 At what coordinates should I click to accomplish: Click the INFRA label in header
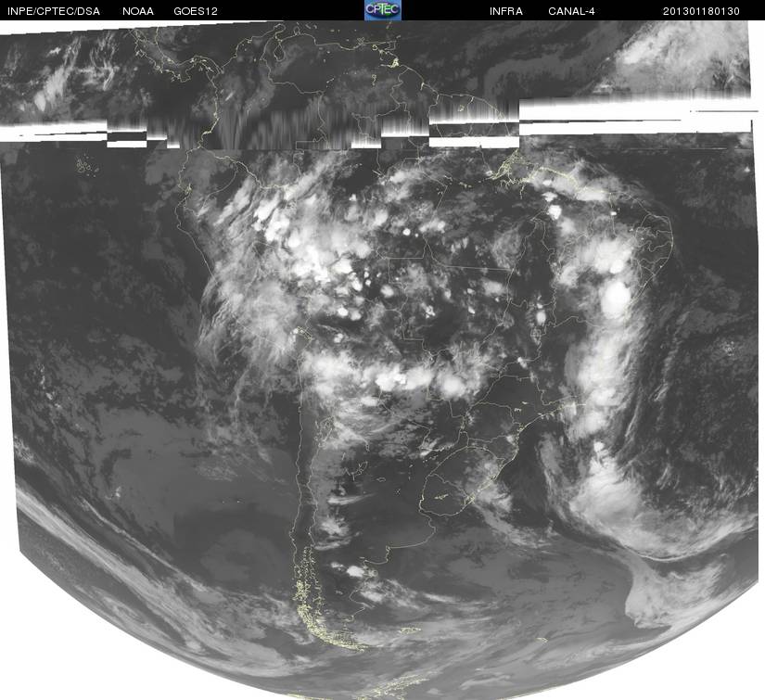point(506,11)
